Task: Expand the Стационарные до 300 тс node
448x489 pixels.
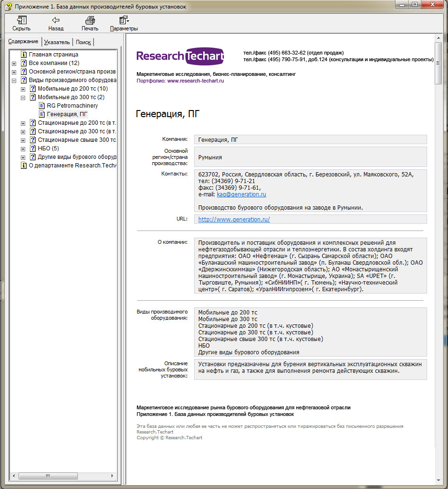Action: point(23,132)
